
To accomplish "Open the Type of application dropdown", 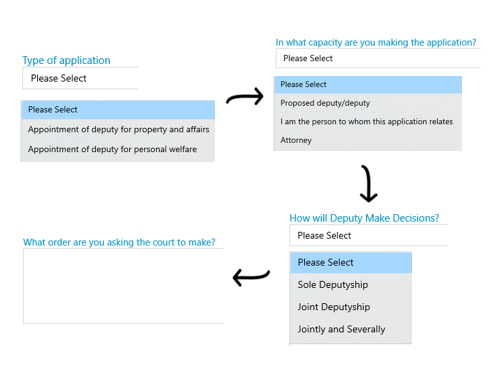I will pyautogui.click(x=80, y=78).
